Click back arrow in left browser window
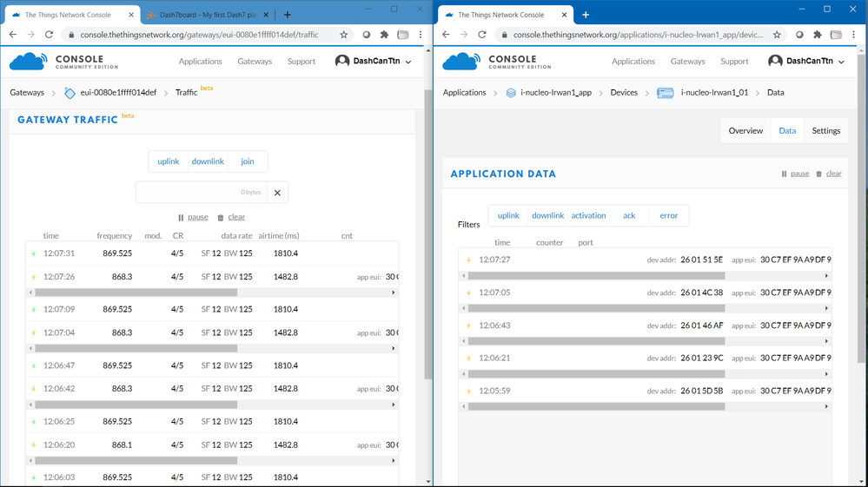This screenshot has width=868, height=487. pos(13,34)
